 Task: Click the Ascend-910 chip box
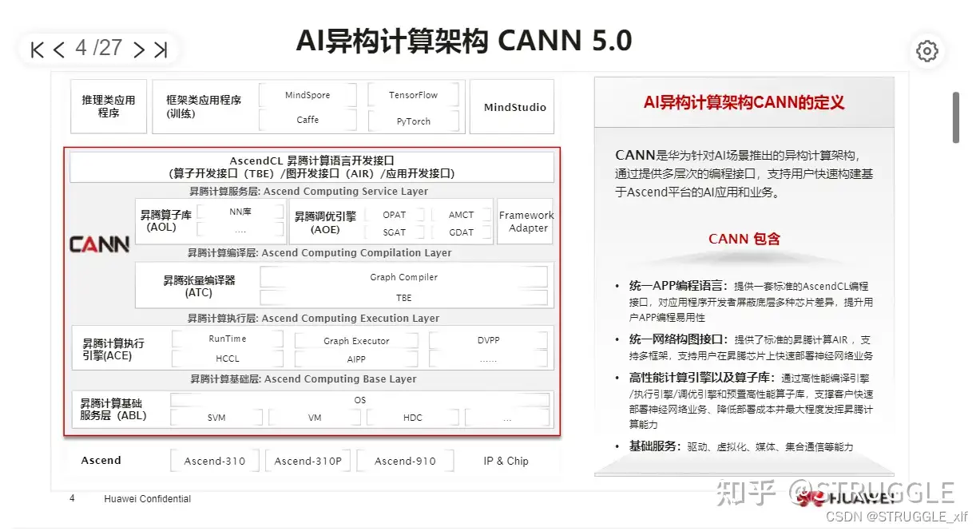[x=405, y=461]
